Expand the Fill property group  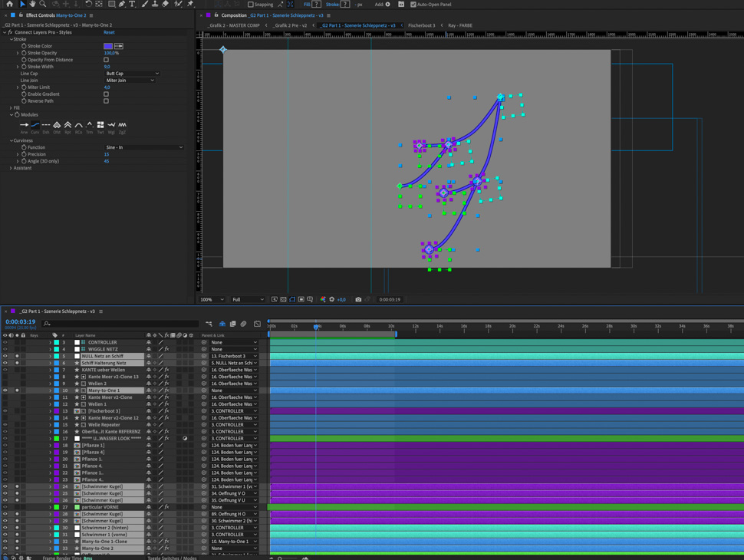(x=11, y=108)
